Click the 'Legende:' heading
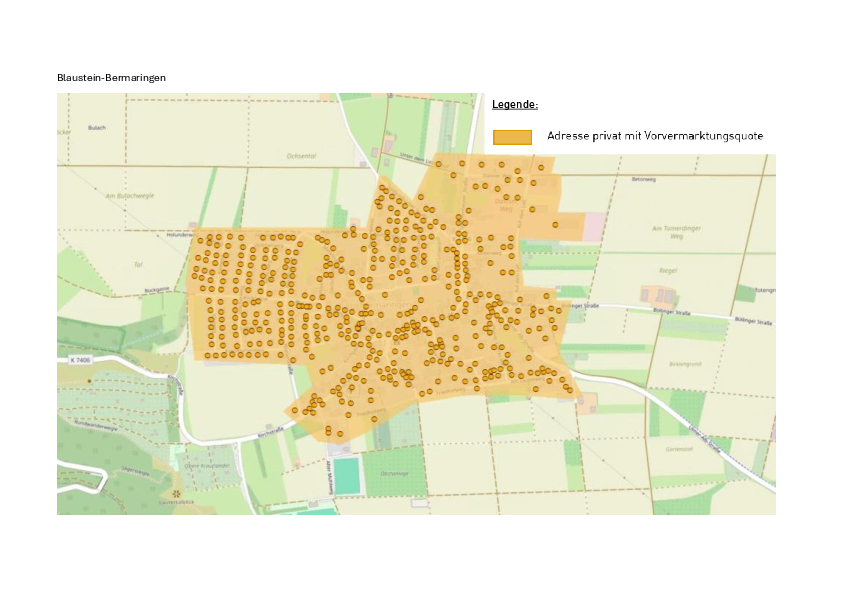The width and height of the screenshot is (842, 595). [515, 104]
